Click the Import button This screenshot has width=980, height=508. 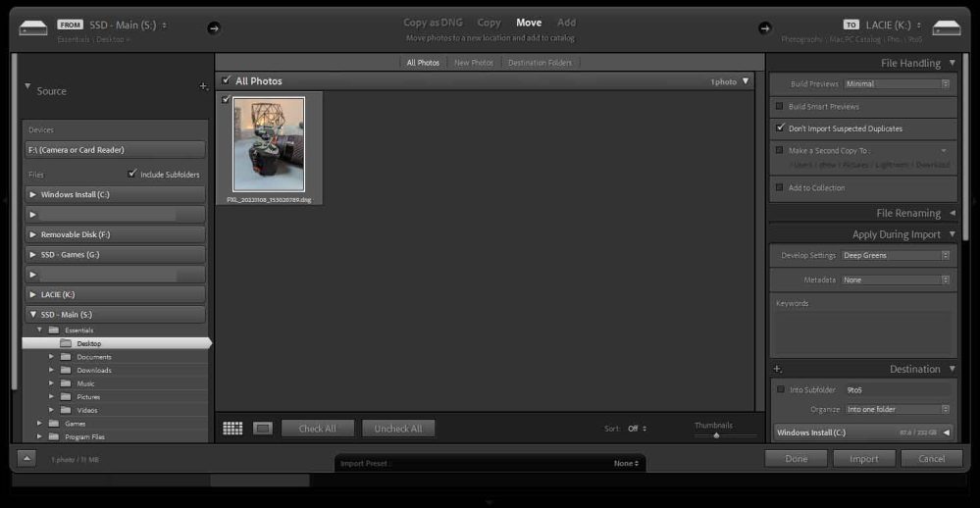(x=863, y=458)
